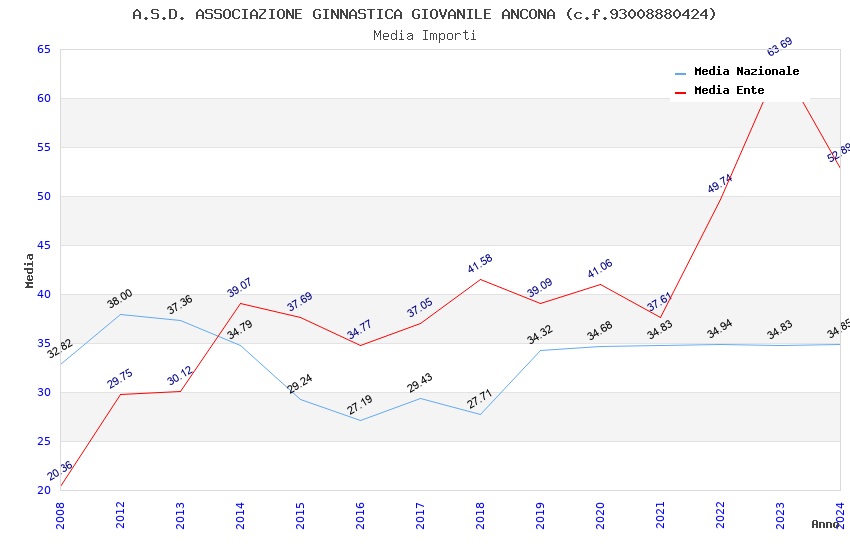The height and width of the screenshot is (550, 850).
Task: Click data label 49.74
Action: click(x=720, y=184)
